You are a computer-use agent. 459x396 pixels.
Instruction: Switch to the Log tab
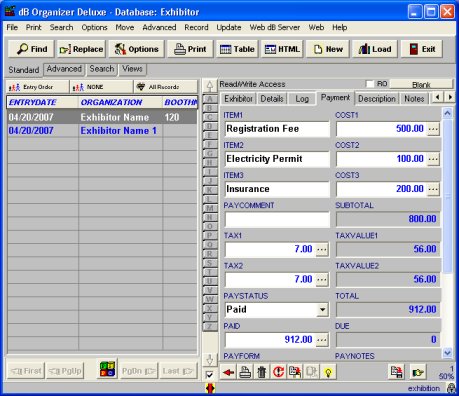[302, 99]
